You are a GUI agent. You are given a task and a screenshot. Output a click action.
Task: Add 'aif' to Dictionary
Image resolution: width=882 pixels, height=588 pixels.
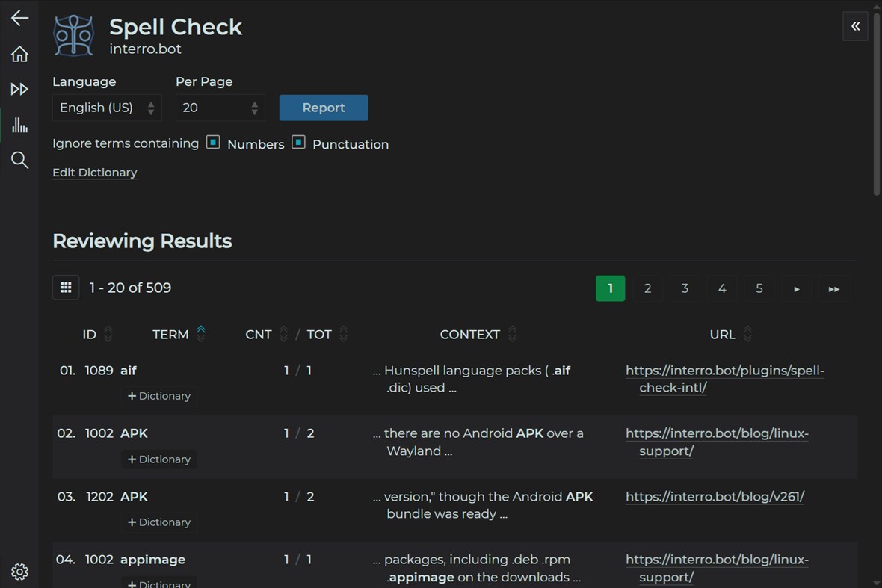point(159,396)
